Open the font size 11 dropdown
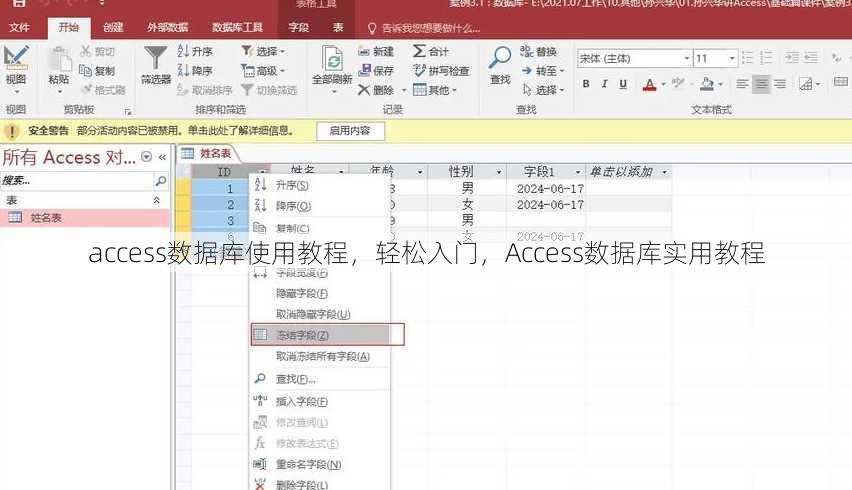The height and width of the screenshot is (490, 852). click(x=732, y=58)
